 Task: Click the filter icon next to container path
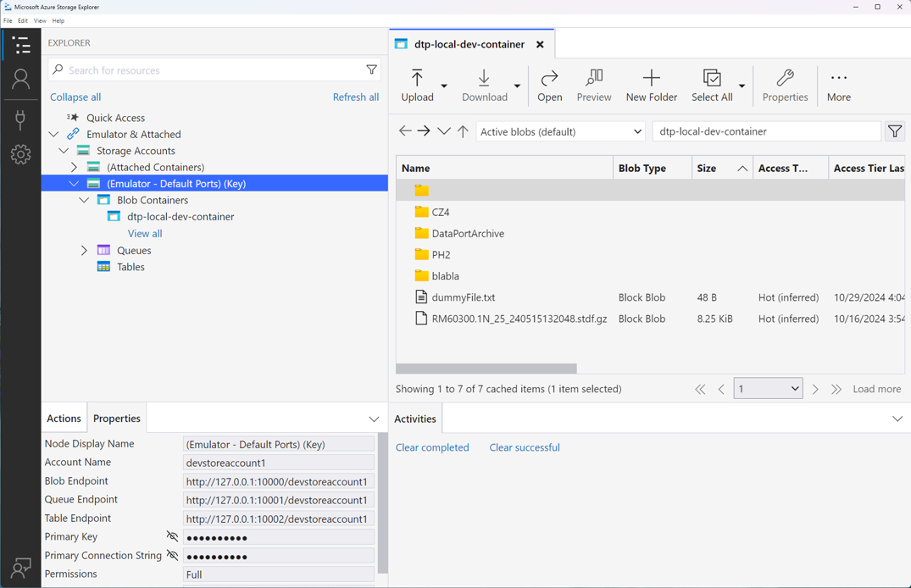coord(895,130)
